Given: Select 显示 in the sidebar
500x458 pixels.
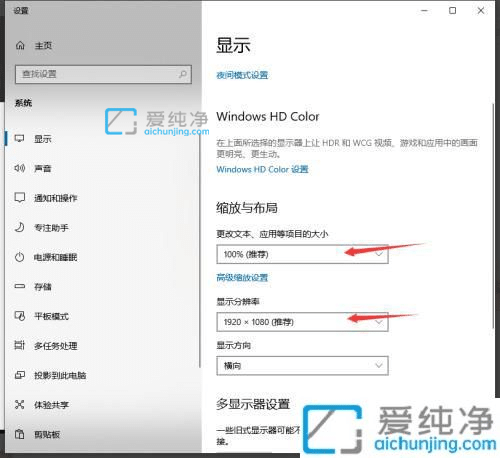Looking at the screenshot, I should click(x=43, y=139).
